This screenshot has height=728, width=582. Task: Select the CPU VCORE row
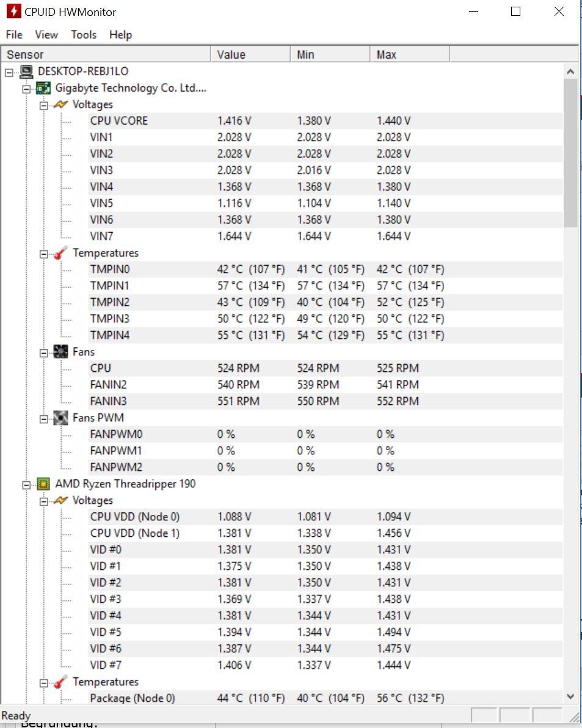(x=326, y=121)
